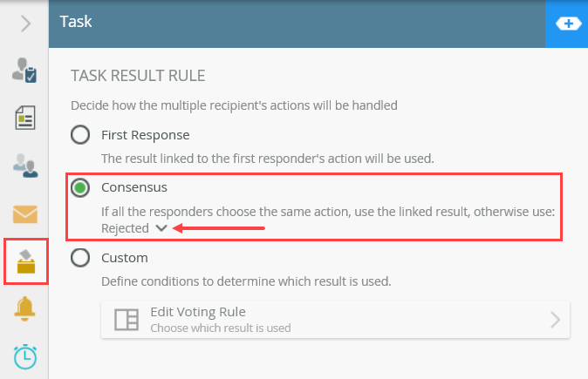Click the Edit Voting Rule button
This screenshot has width=588, height=379.
[336, 320]
